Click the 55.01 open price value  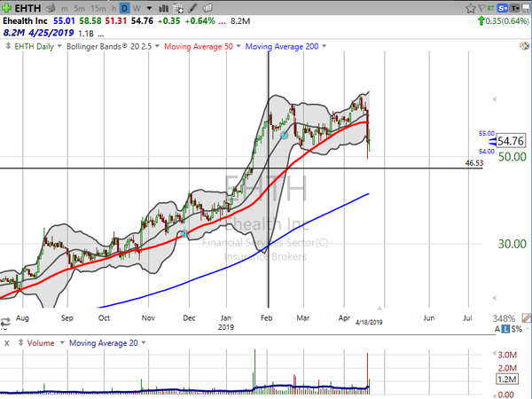click(x=64, y=21)
